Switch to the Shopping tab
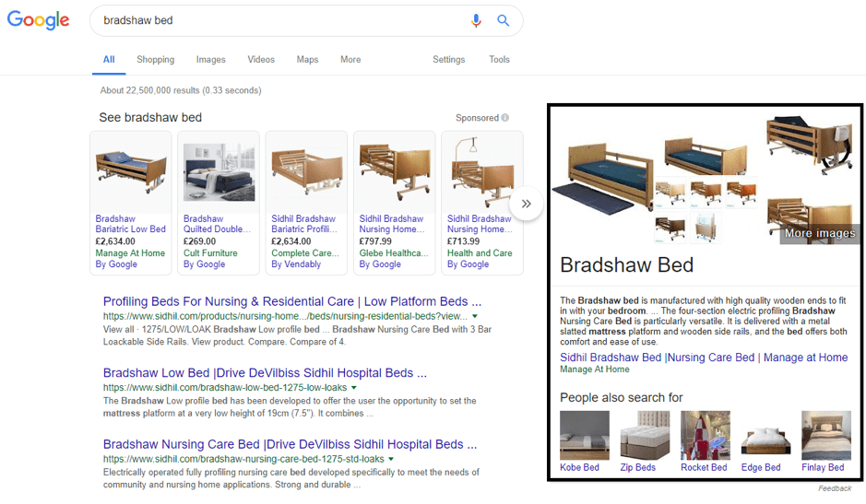Image resolution: width=866 pixels, height=504 pixels. 155,60
